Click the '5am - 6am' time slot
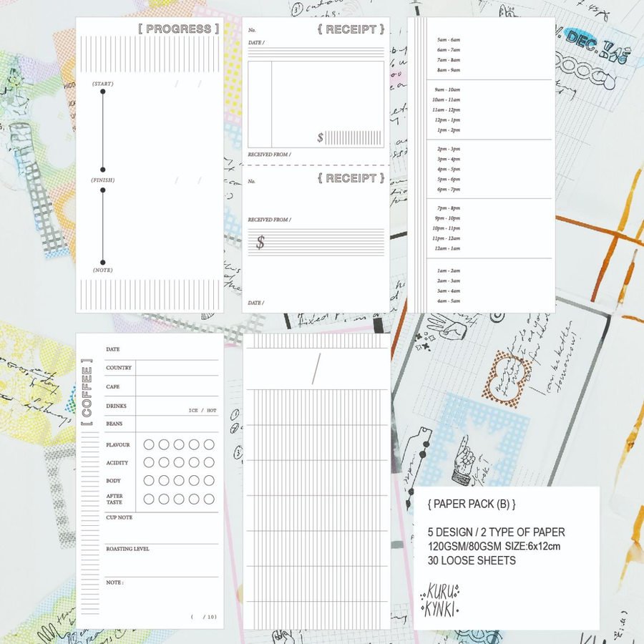 point(449,40)
